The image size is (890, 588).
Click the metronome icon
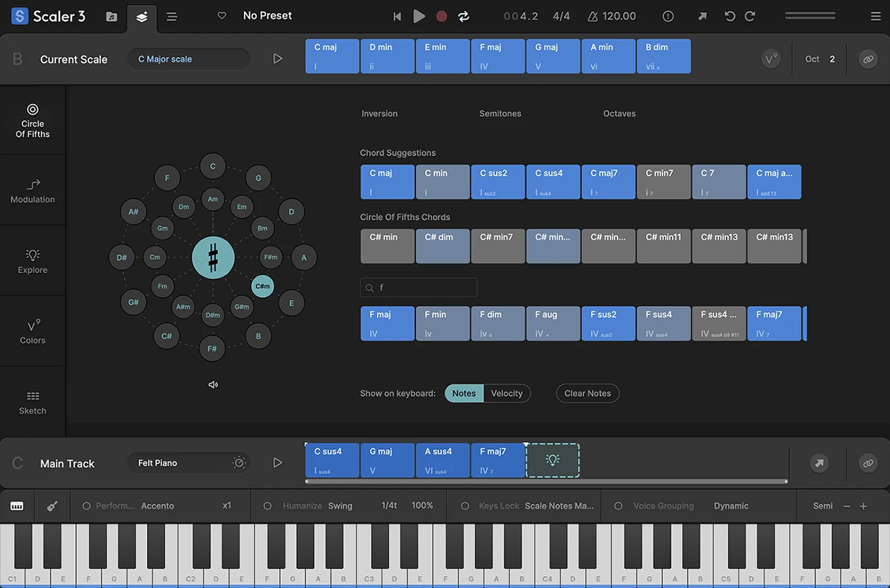[593, 16]
